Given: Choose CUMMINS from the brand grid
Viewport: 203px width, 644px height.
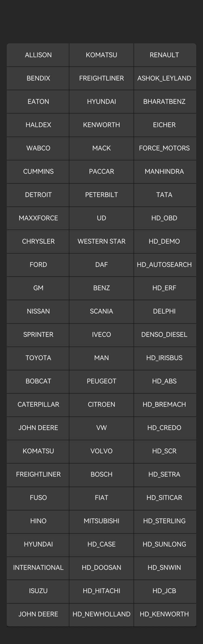Looking at the screenshot, I should pyautogui.click(x=38, y=171).
